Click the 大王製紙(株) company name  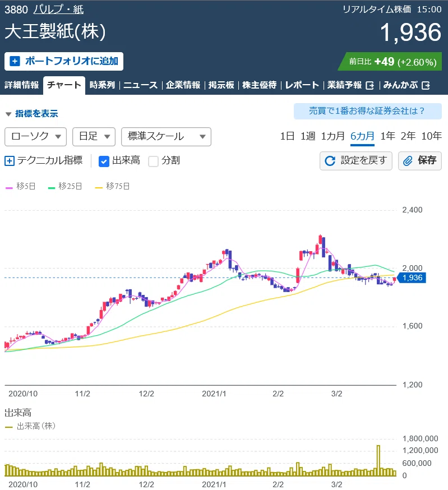tap(56, 31)
